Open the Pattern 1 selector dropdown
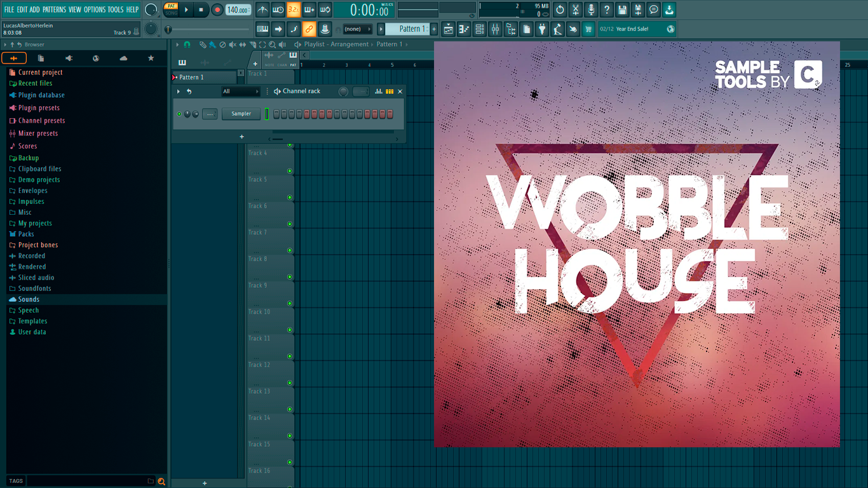868x488 pixels. (x=407, y=29)
